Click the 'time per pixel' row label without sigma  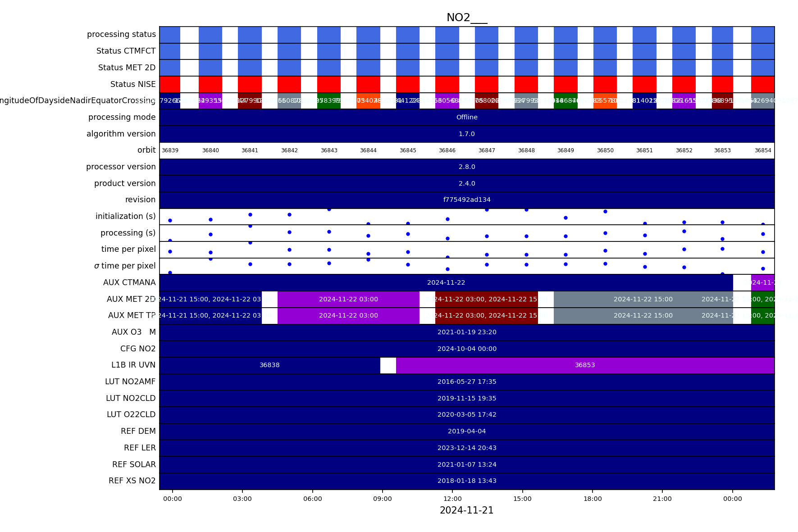tap(128, 249)
